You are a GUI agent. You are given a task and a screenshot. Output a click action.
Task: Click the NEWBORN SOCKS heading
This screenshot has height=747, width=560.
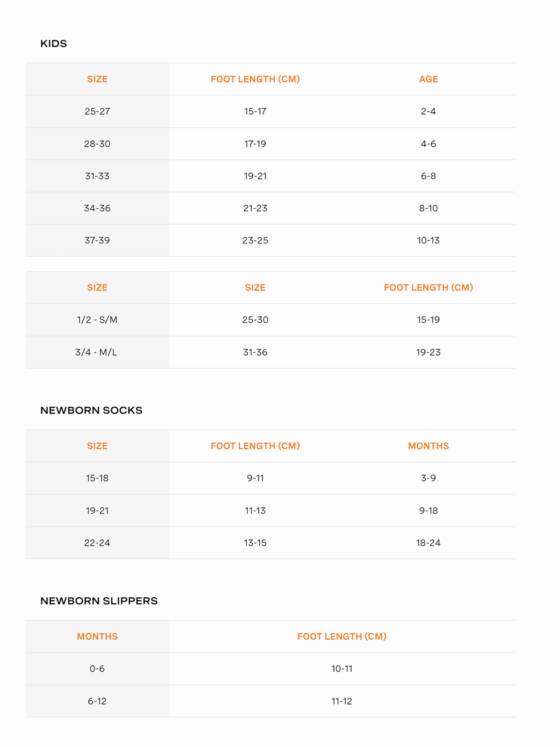(x=91, y=410)
